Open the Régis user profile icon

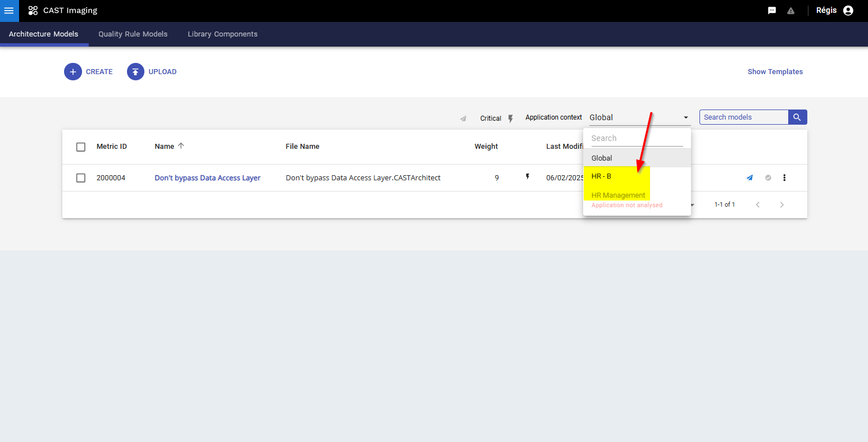(x=848, y=11)
